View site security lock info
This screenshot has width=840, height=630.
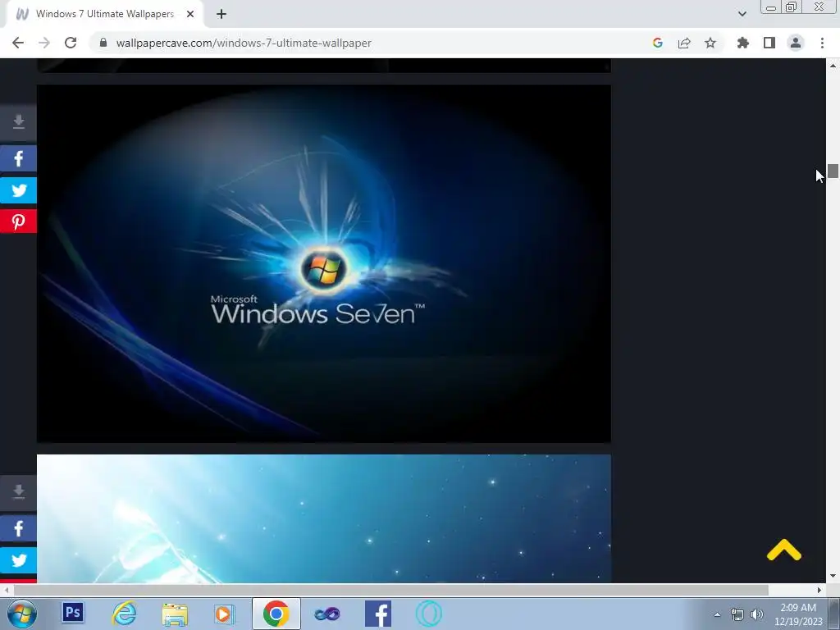click(103, 43)
